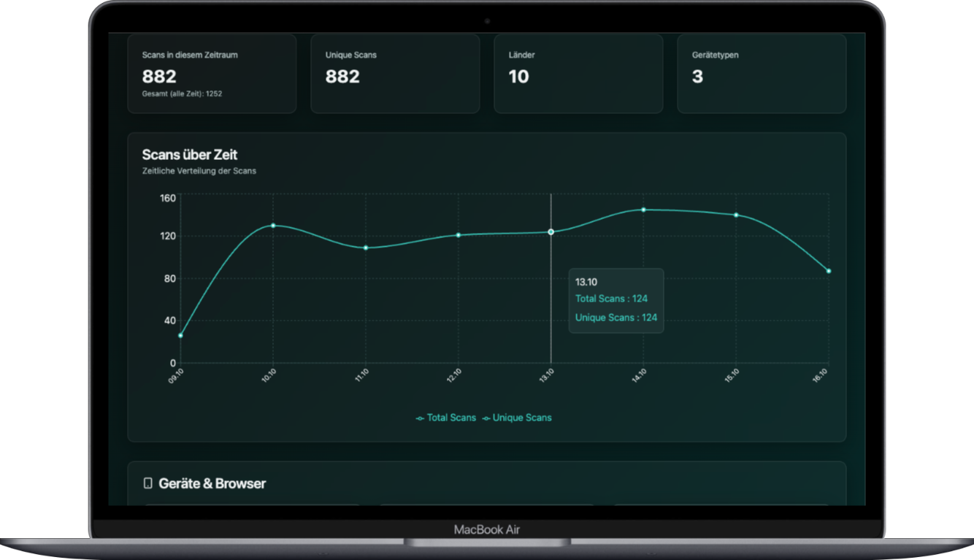Click the device icon beside Geräte & Browser
The width and height of the screenshot is (974, 560).
(x=148, y=483)
